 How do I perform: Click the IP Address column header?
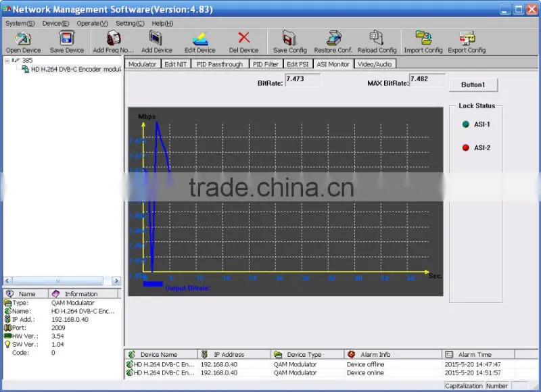pyautogui.click(x=234, y=354)
